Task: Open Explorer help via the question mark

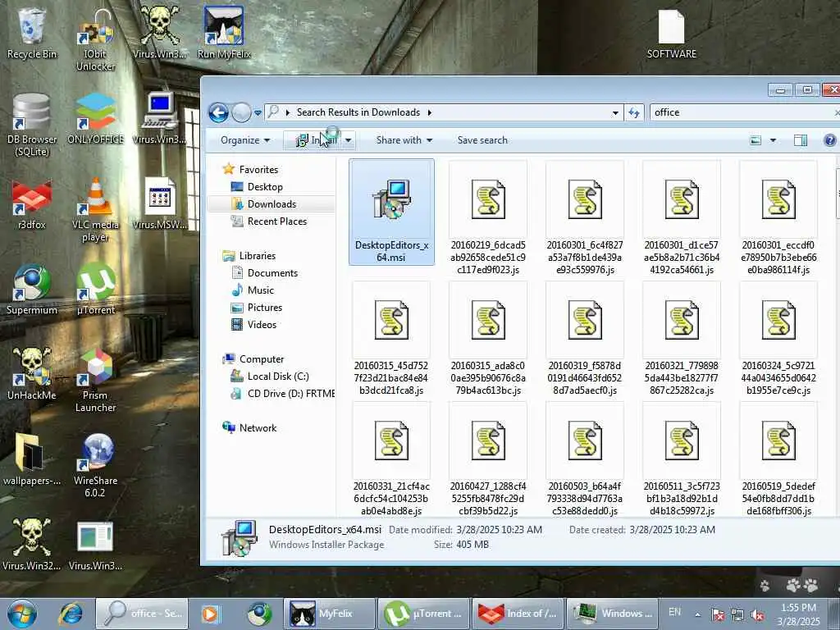Action: [829, 140]
